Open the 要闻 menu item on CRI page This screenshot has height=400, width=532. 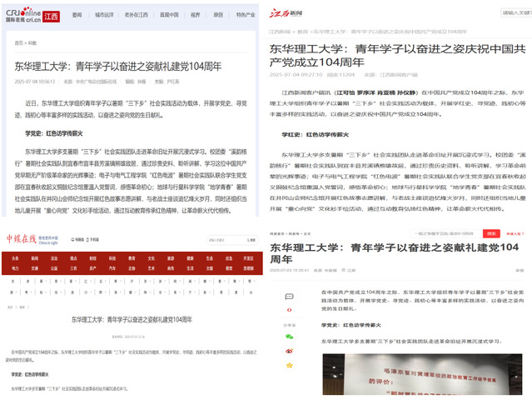click(77, 15)
